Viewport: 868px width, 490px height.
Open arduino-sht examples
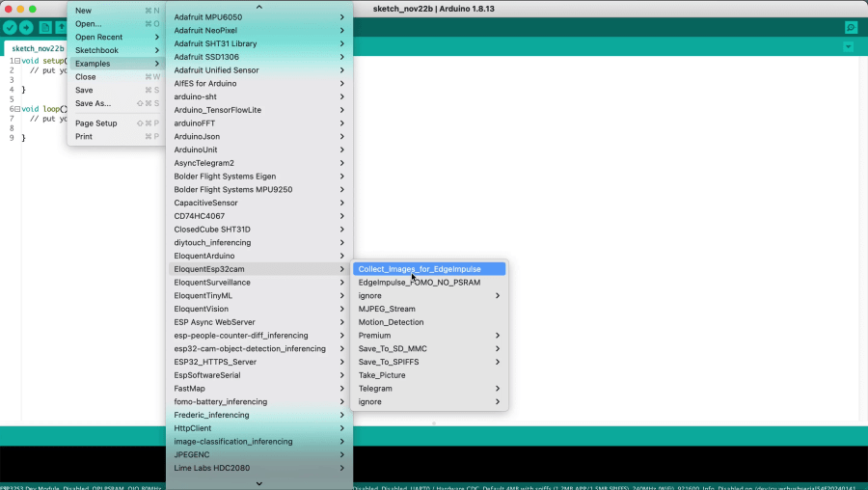pos(259,96)
